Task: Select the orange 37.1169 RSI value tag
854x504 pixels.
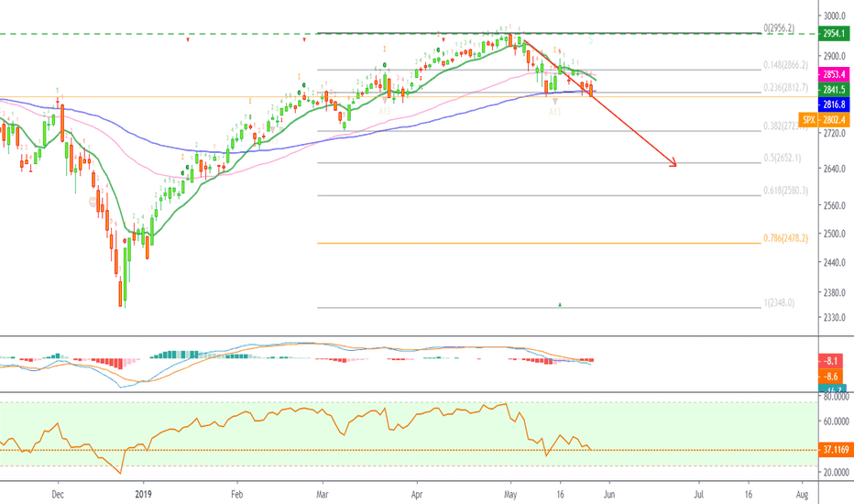Action: tap(836, 450)
